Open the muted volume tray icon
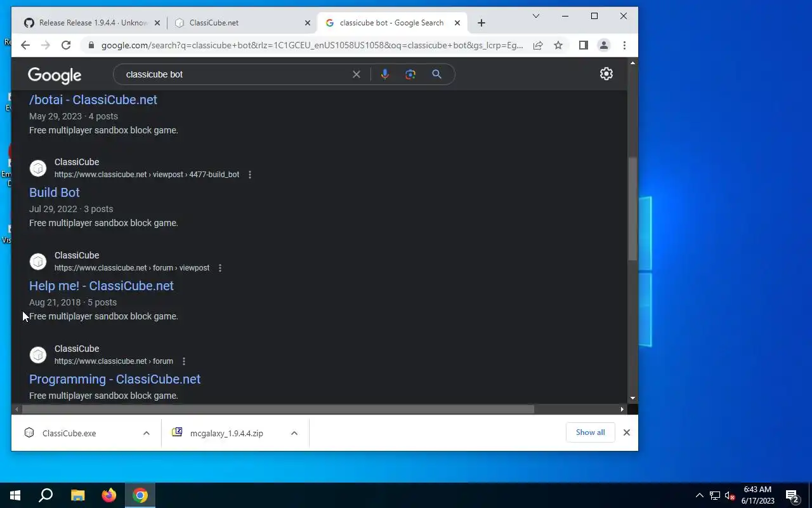Image resolution: width=812 pixels, height=508 pixels. pos(730,495)
